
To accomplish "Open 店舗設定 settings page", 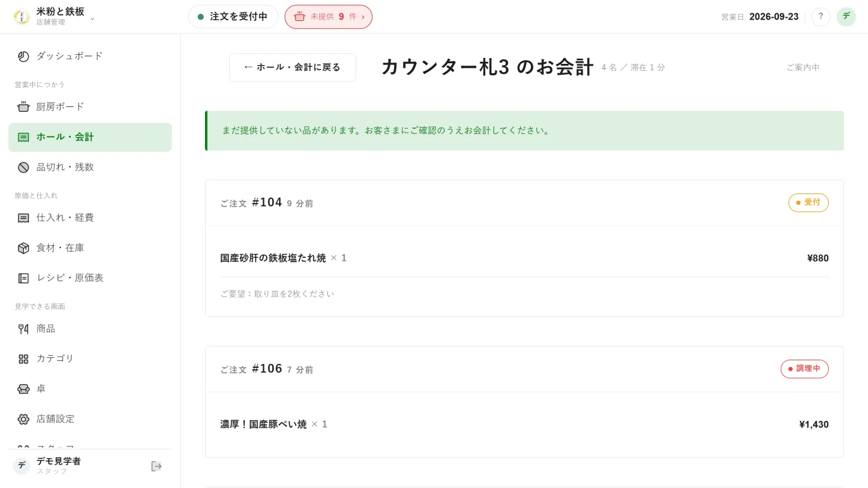I will (x=90, y=419).
